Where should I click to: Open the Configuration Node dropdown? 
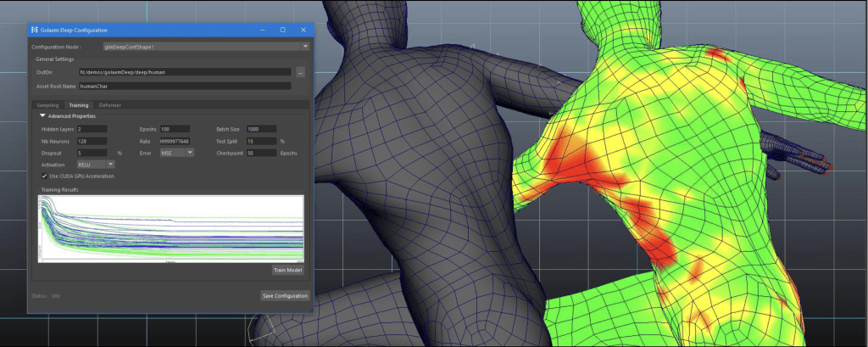206,46
